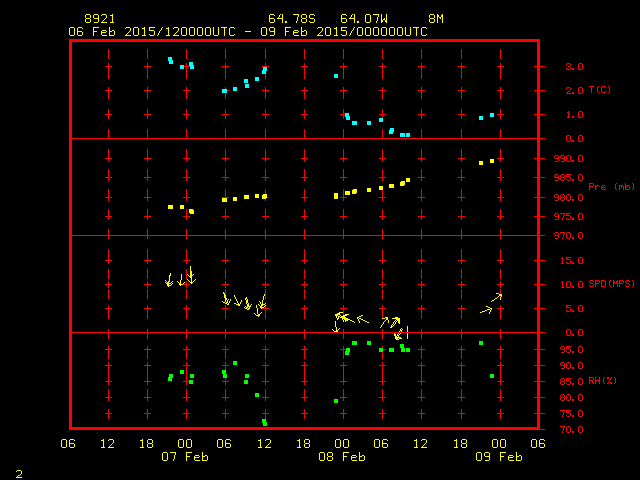Click the 8M elevation label
Screen dimensions: 640x480
pos(436,19)
